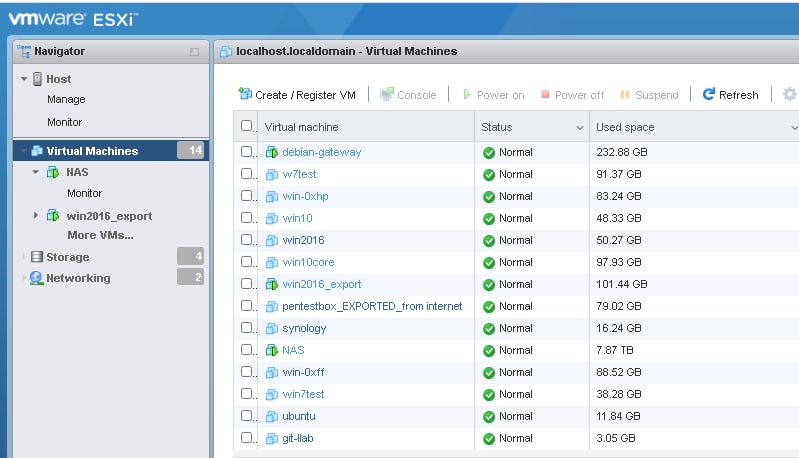Select Storage in Navigator
This screenshot has width=799, height=458.
click(x=68, y=257)
